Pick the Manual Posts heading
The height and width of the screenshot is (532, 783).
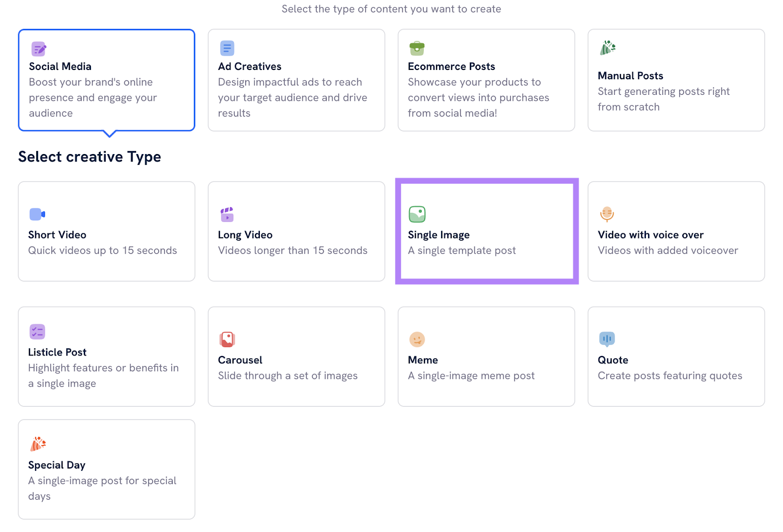click(630, 76)
